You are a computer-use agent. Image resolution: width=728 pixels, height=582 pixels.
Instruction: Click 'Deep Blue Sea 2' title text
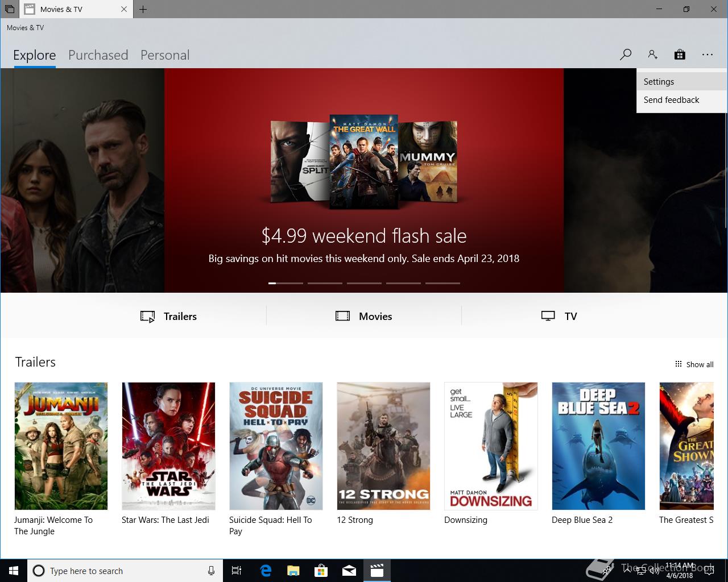(582, 520)
